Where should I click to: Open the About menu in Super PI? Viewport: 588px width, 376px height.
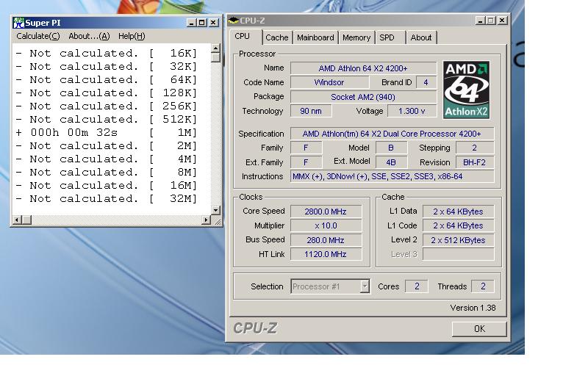coord(89,36)
